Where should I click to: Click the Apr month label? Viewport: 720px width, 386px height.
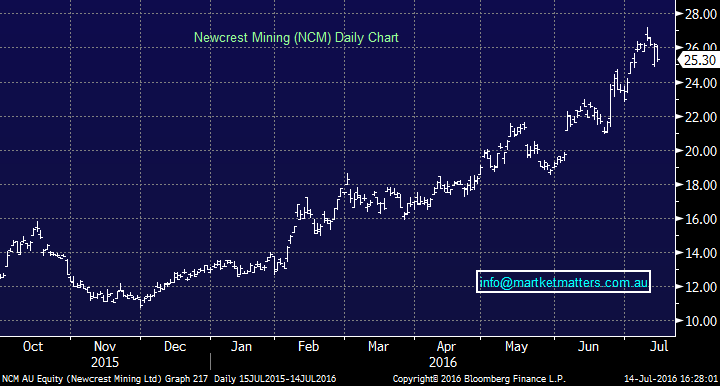[446, 347]
